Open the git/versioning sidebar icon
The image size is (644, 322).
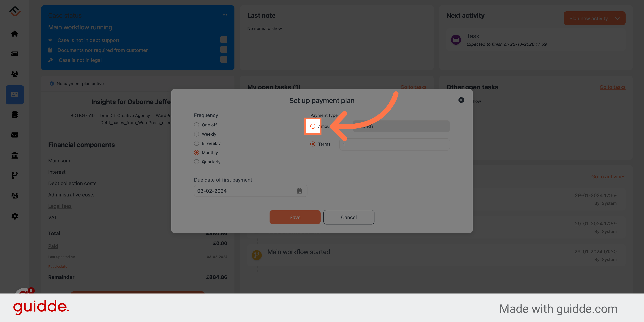pos(14,175)
